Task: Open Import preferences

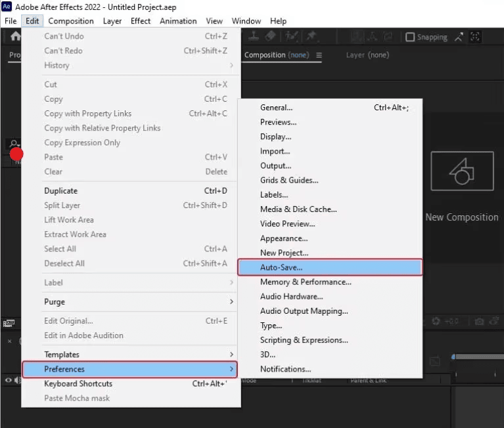Action: 330,151
